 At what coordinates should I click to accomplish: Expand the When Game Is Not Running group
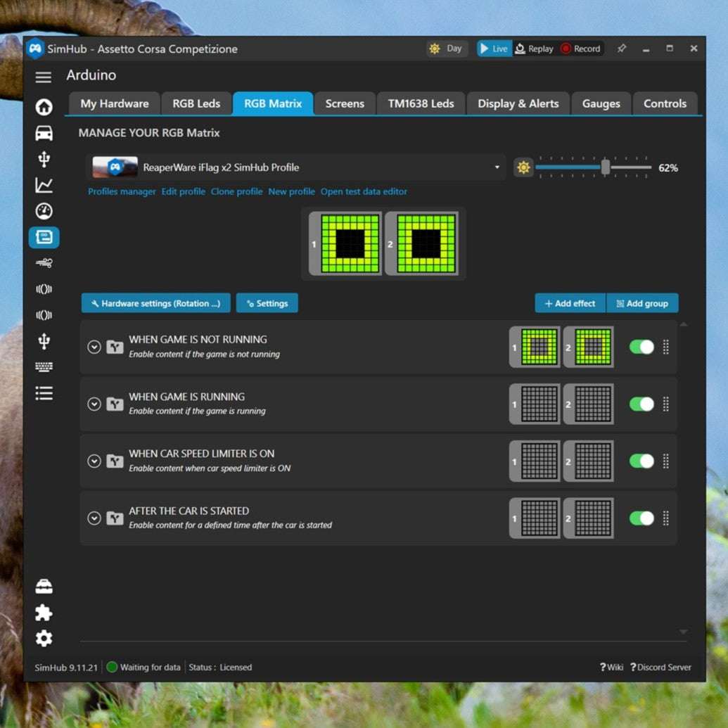pyautogui.click(x=94, y=347)
